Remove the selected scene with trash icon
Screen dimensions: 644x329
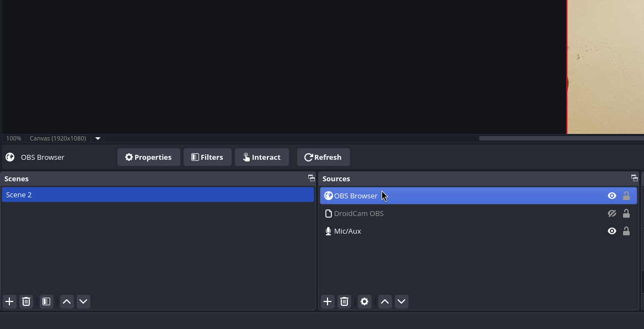coord(26,301)
